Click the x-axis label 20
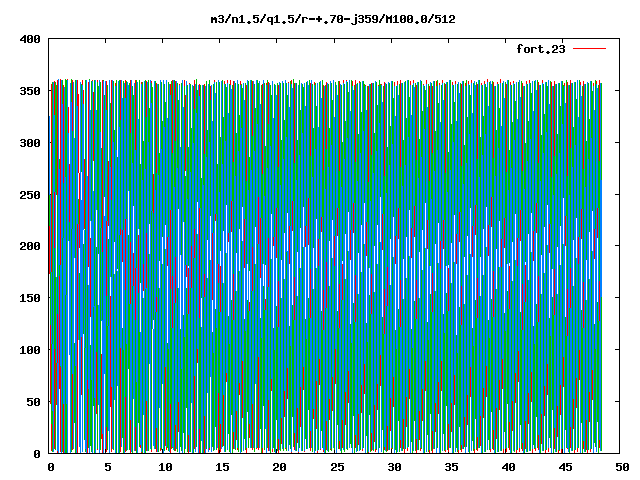This screenshot has width=640, height=480. coord(279,467)
